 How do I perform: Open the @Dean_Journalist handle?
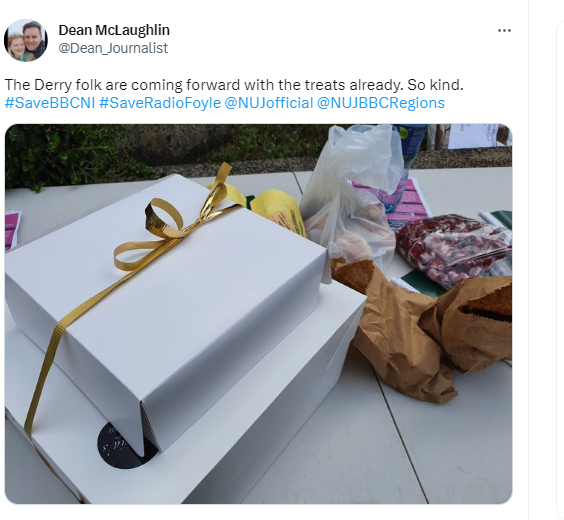113,48
